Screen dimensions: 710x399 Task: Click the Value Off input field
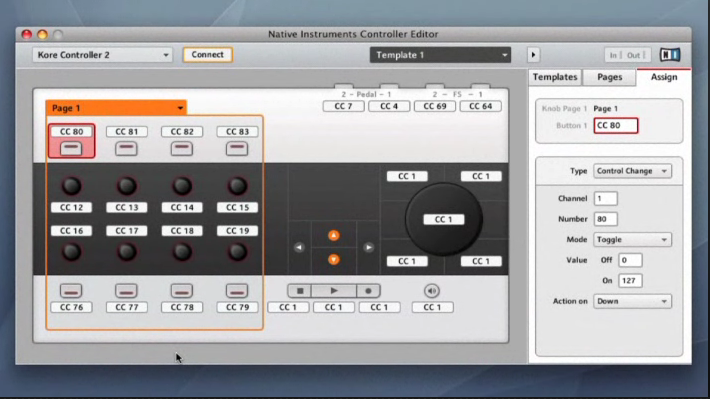point(630,260)
